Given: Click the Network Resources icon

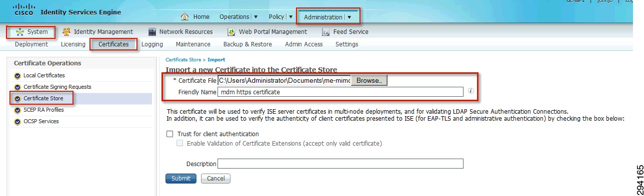Looking at the screenshot, I should tap(152, 32).
